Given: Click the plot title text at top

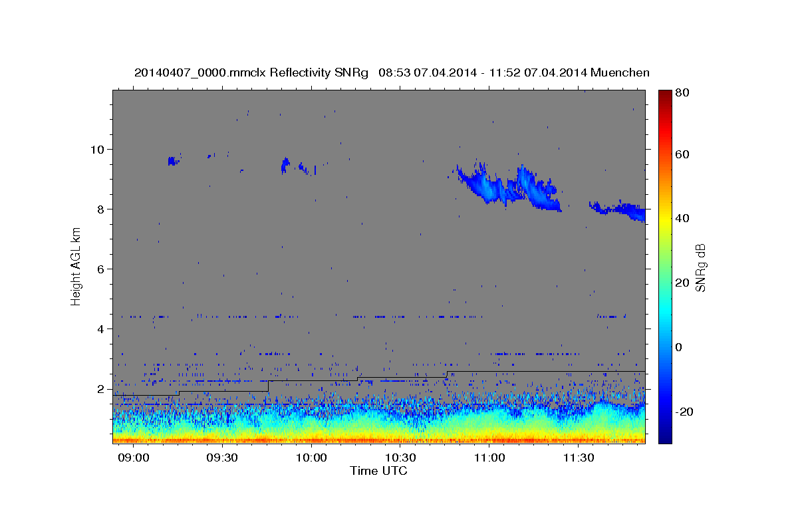Looking at the screenshot, I should point(392,72).
